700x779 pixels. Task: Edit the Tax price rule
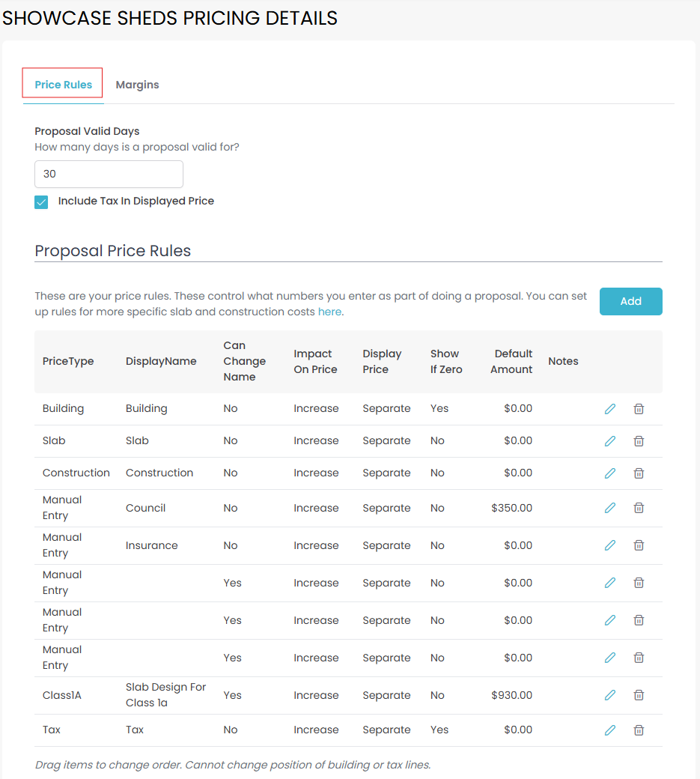610,730
